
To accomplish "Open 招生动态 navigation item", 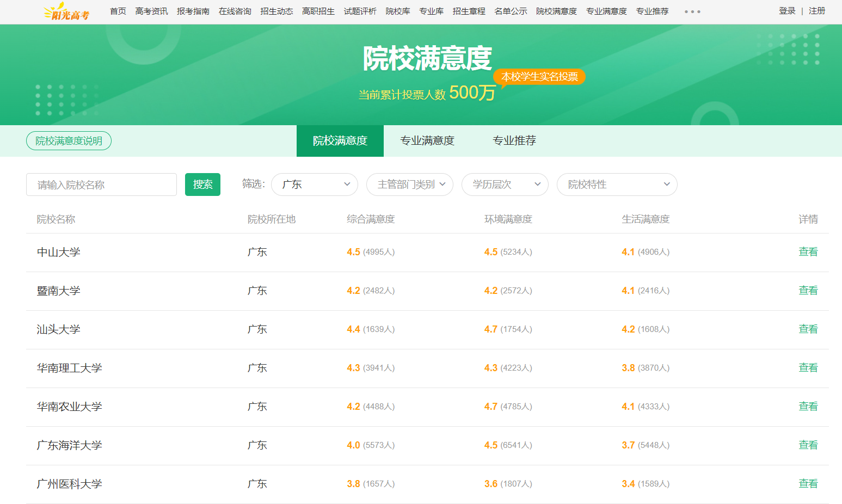I will click(x=276, y=11).
